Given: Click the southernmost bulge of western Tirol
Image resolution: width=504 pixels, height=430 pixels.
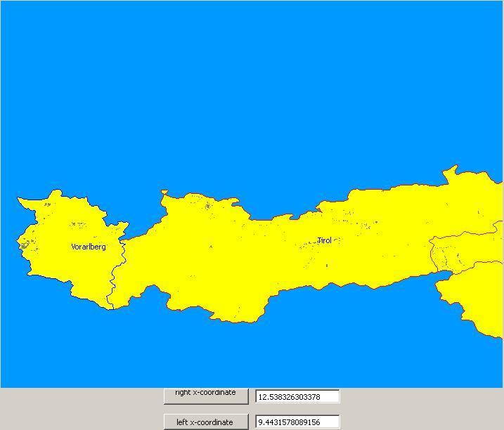Looking at the screenshot, I should tap(239, 320).
